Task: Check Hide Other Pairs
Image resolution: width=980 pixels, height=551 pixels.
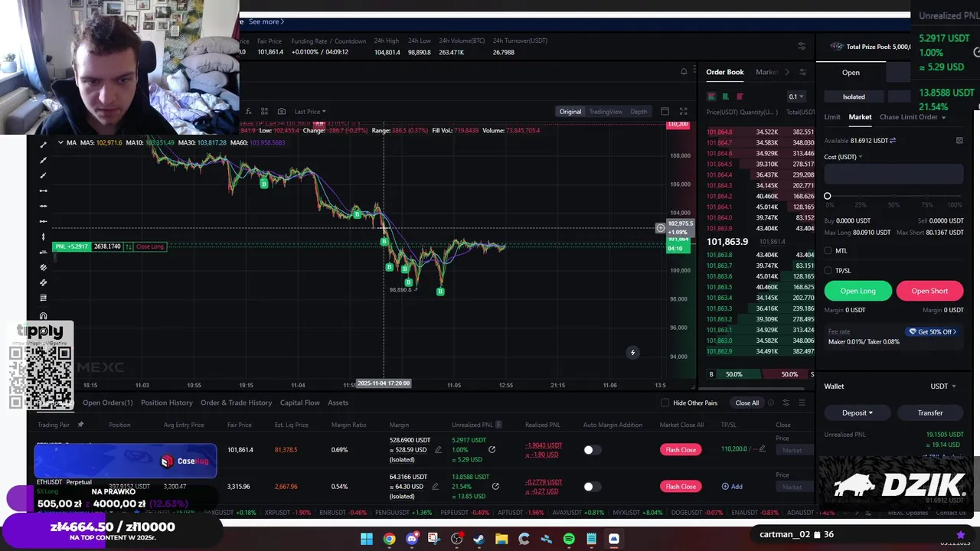Action: tap(665, 403)
